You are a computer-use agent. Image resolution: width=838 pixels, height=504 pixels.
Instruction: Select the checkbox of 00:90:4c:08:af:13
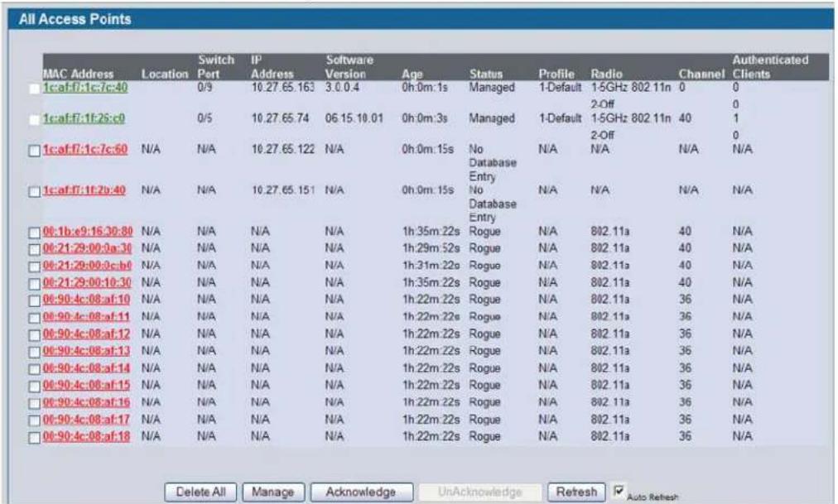(x=34, y=352)
